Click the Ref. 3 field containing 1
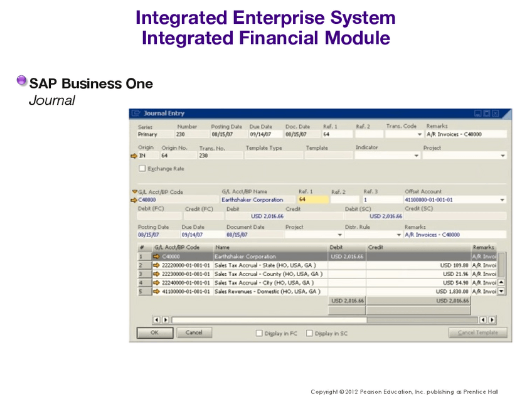 pos(382,200)
